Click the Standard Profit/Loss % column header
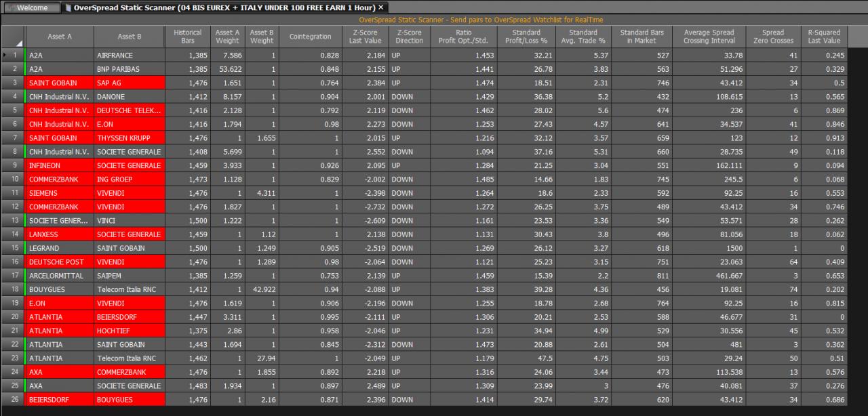Screen dimensions: 868x416 pos(526,37)
